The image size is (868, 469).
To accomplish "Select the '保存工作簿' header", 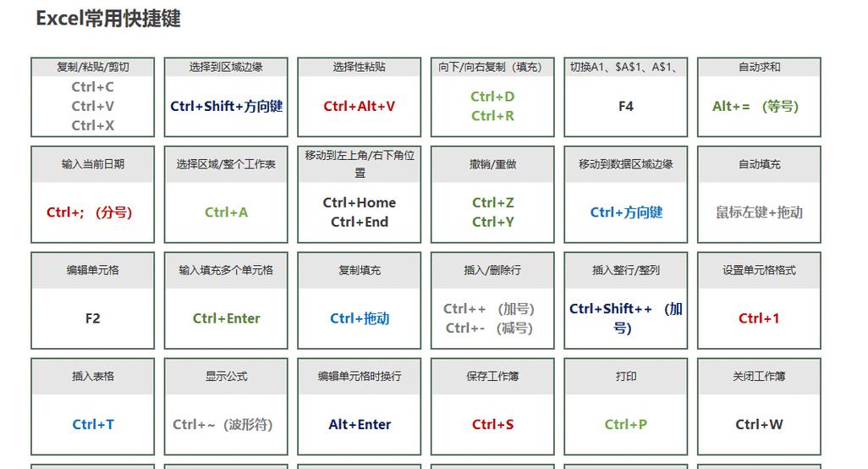I will click(492, 377).
